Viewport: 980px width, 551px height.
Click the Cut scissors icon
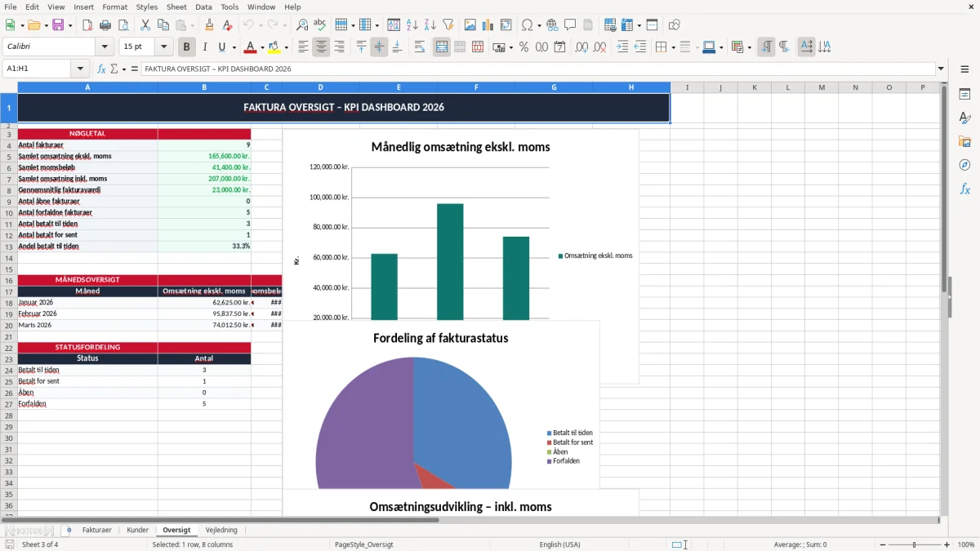[x=145, y=25]
